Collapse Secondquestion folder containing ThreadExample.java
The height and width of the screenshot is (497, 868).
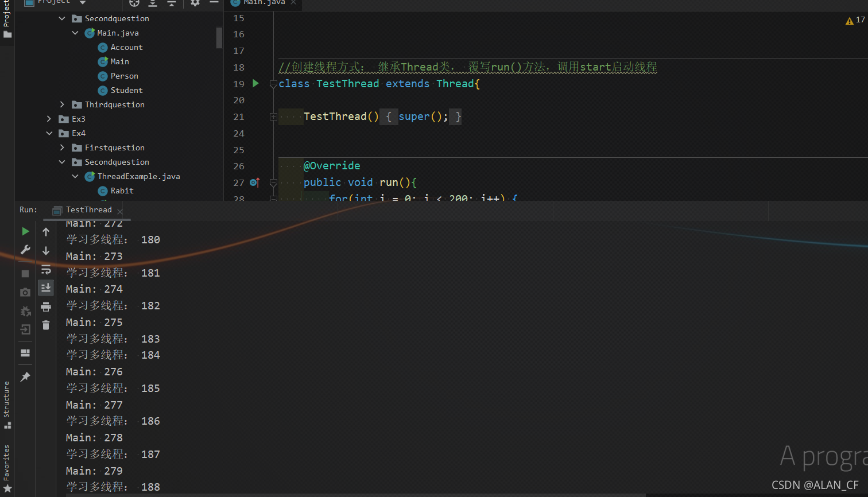62,162
